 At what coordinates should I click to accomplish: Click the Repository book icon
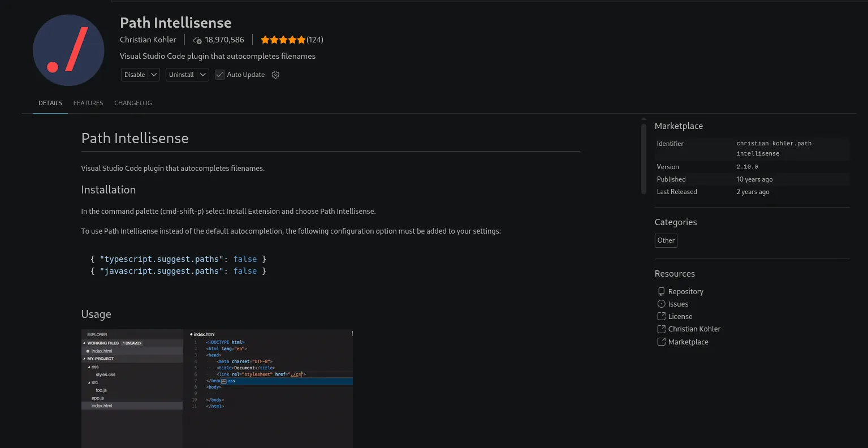[x=661, y=291]
